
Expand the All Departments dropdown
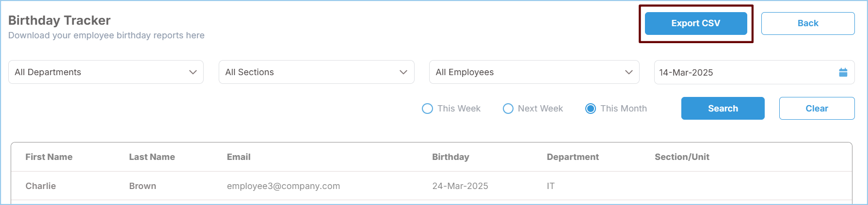pyautogui.click(x=106, y=72)
